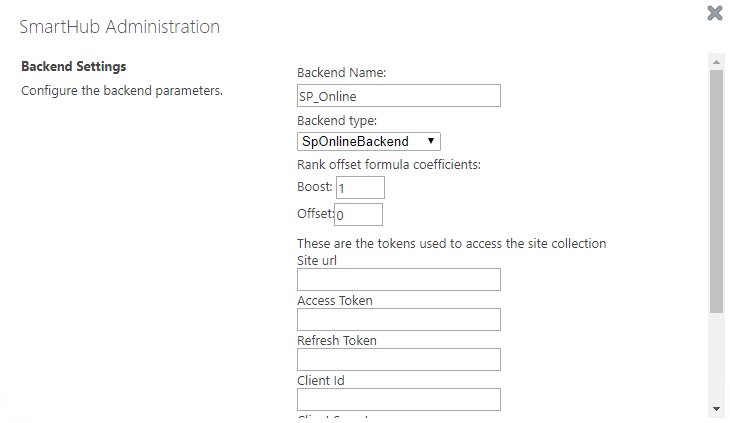Image resolution: width=730 pixels, height=423 pixels.
Task: Click the 'Rank offset formula coefficients' label
Action: click(x=389, y=164)
